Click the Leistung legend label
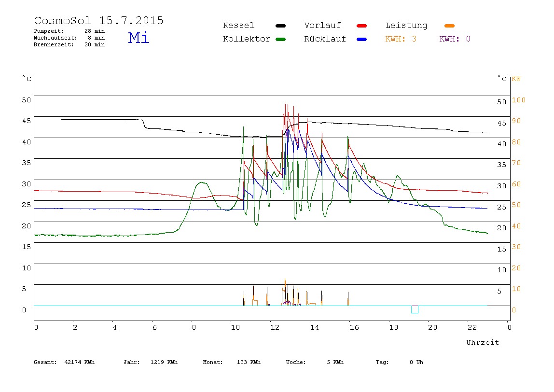554x392 pixels. coord(406,26)
